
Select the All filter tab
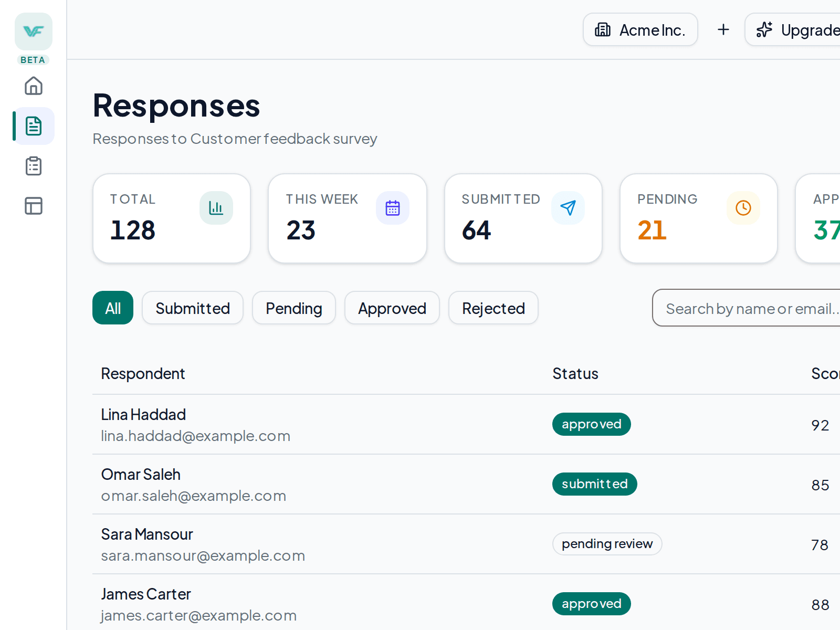(113, 308)
